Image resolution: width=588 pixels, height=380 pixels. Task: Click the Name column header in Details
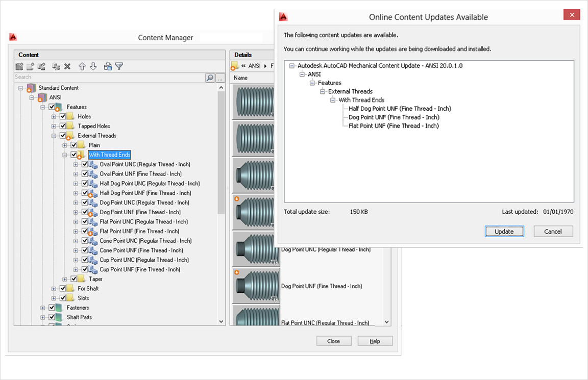(x=241, y=78)
